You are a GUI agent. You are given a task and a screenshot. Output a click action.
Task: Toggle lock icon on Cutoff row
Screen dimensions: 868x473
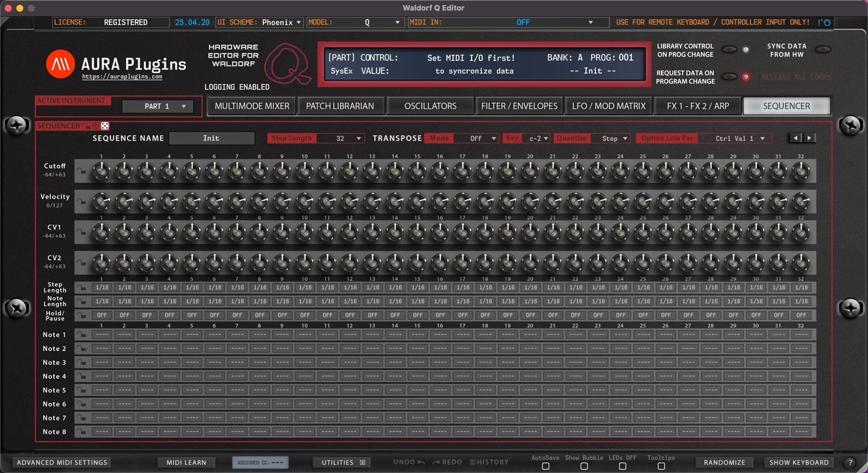[x=82, y=171]
